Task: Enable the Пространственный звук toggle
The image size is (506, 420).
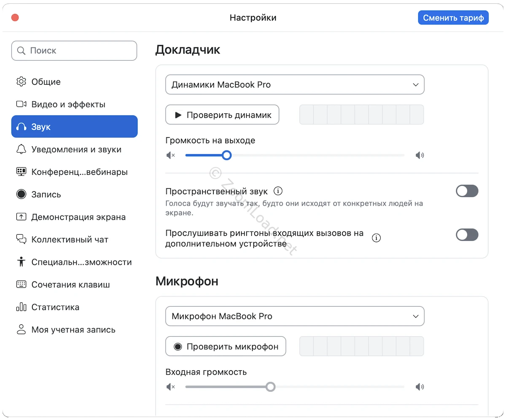Action: click(467, 191)
